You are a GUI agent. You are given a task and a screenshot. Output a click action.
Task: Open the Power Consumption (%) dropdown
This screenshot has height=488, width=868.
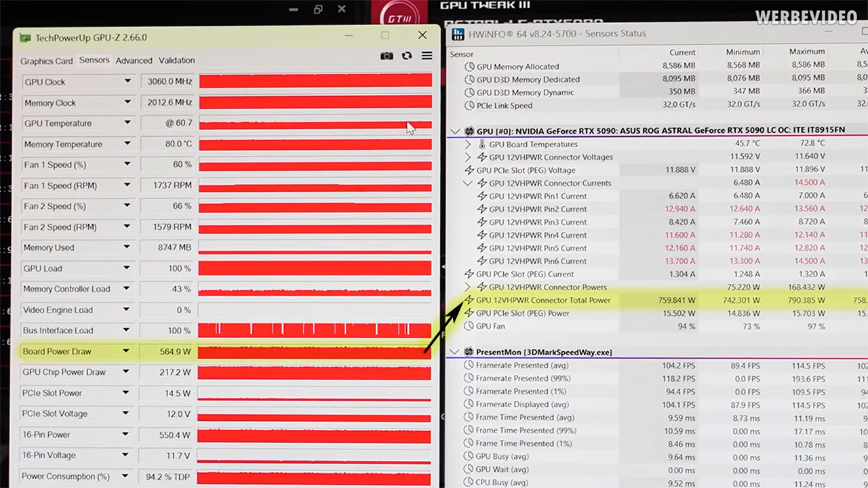126,476
